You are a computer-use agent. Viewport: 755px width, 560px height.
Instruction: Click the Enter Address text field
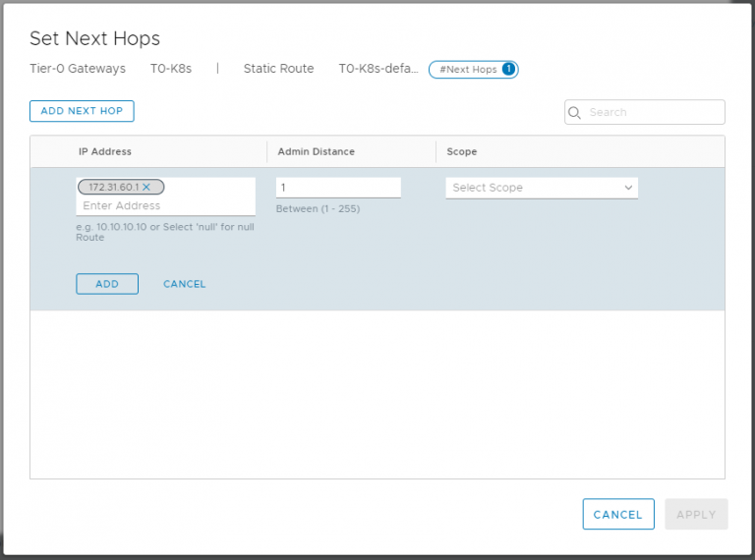coord(165,206)
